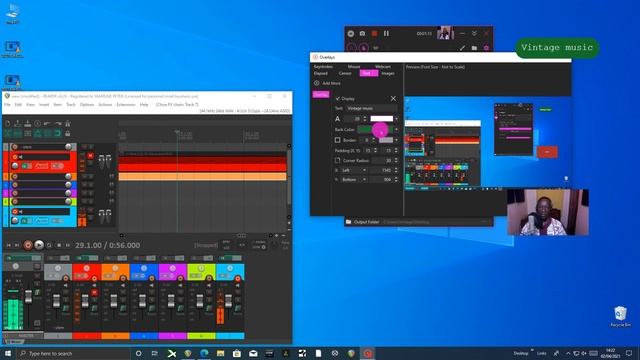Toggle Repeat in REAPER transport
Screen dimensions: 640x360
(x=49, y=245)
